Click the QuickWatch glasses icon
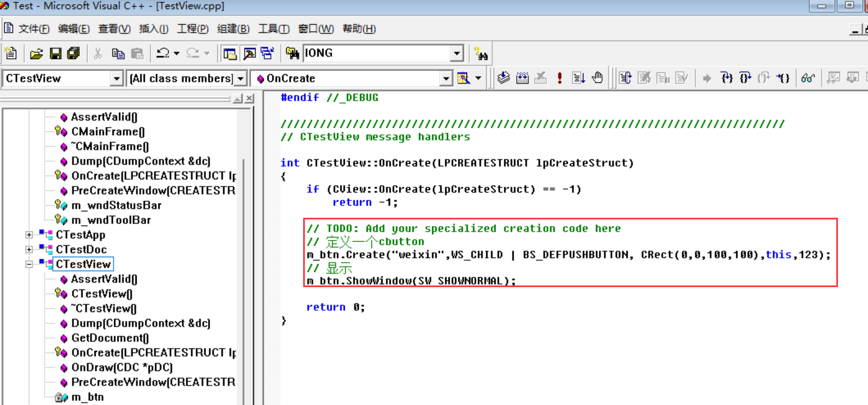Image resolution: width=868 pixels, height=405 pixels. [808, 78]
